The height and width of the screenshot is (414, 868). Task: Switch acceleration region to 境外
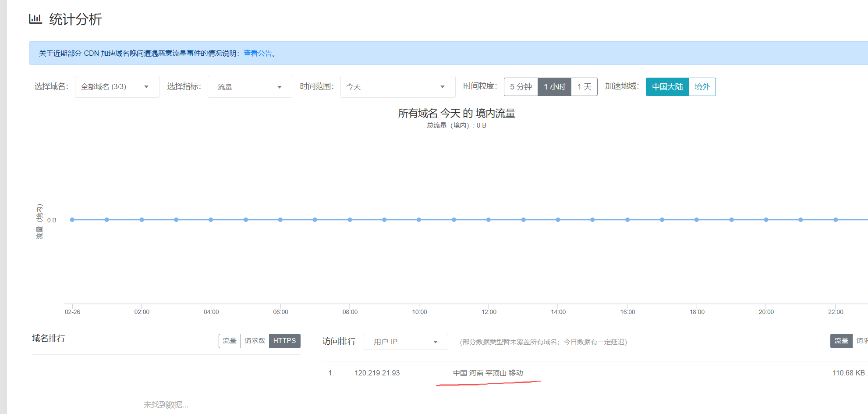click(x=702, y=87)
